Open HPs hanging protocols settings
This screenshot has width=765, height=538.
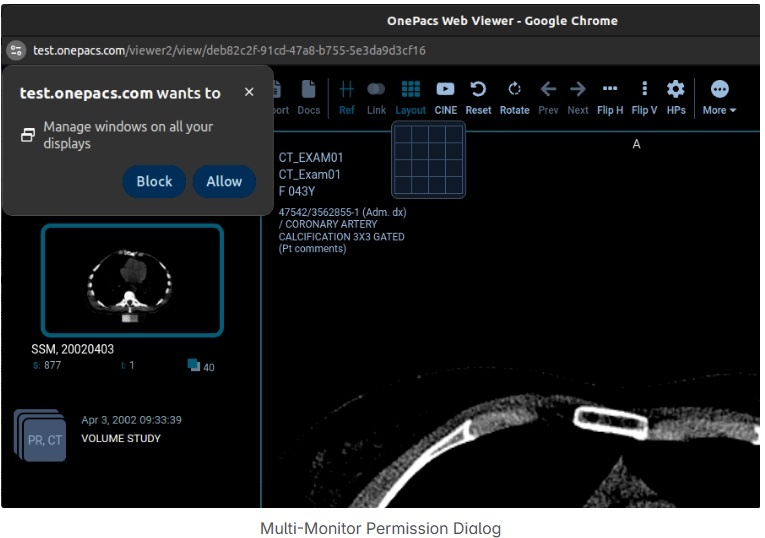click(x=676, y=98)
